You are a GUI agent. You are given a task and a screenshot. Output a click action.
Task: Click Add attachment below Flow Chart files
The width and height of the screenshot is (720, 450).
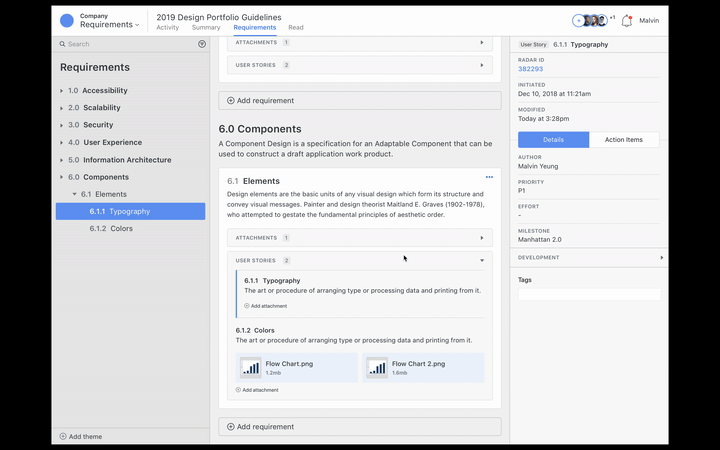[257, 390]
